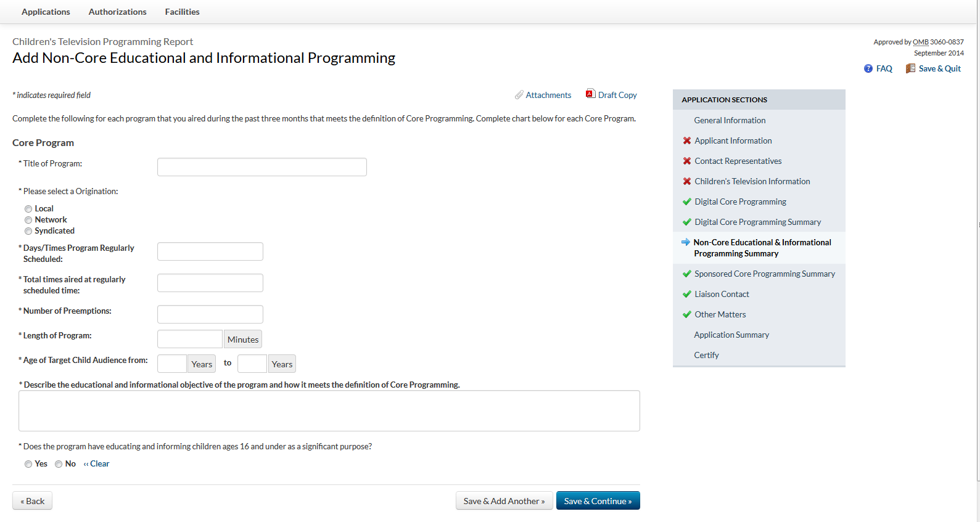This screenshot has width=980, height=522.
Task: Click the Length of Program minutes field
Action: (x=189, y=339)
